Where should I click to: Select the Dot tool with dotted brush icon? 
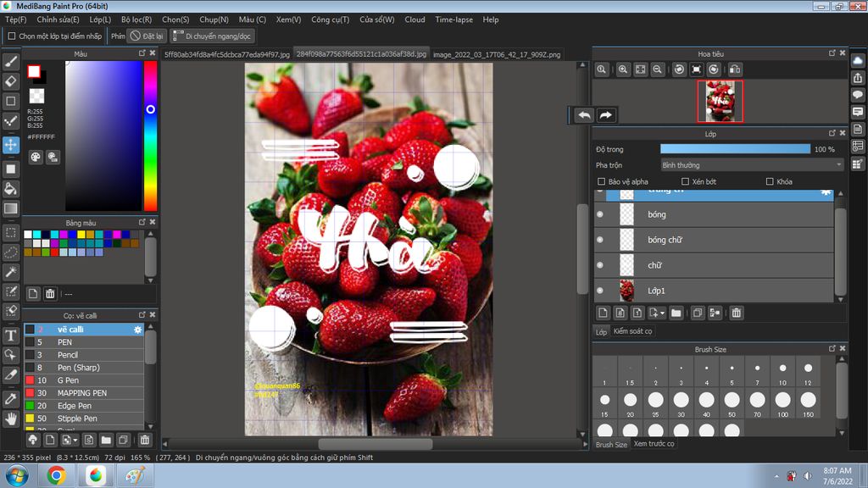[11, 120]
